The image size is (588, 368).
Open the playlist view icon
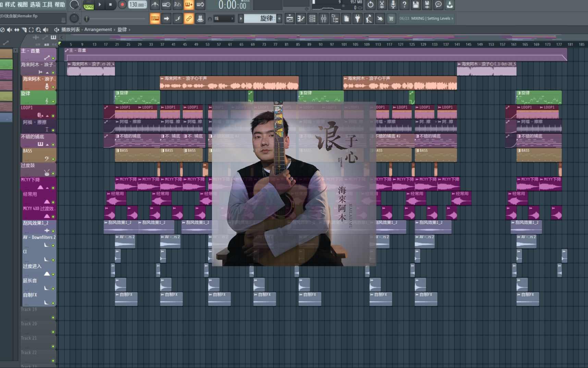290,19
